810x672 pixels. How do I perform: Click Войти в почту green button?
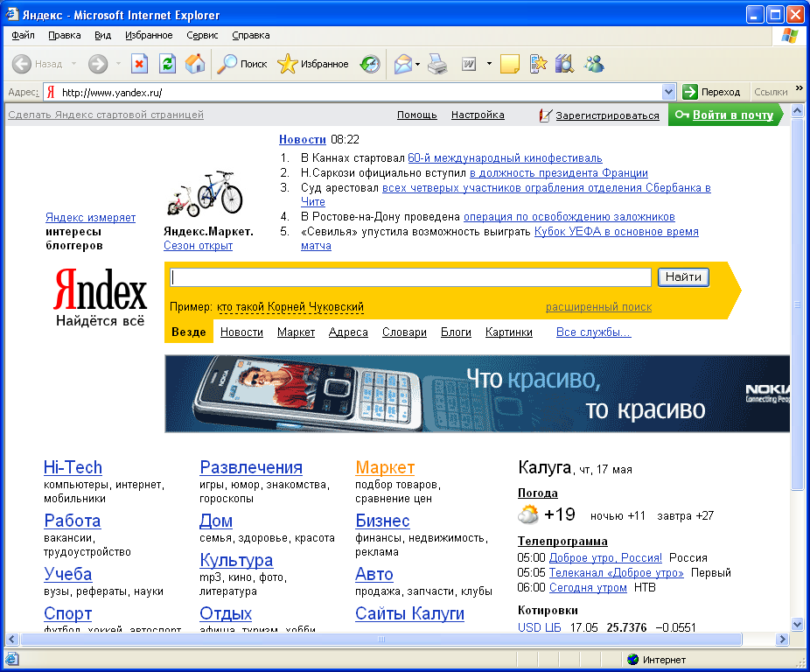[x=725, y=115]
